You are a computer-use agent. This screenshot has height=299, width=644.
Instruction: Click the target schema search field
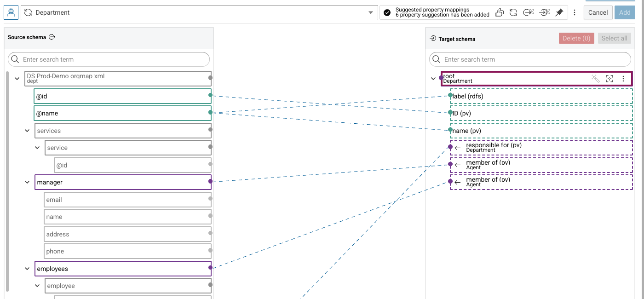click(530, 59)
